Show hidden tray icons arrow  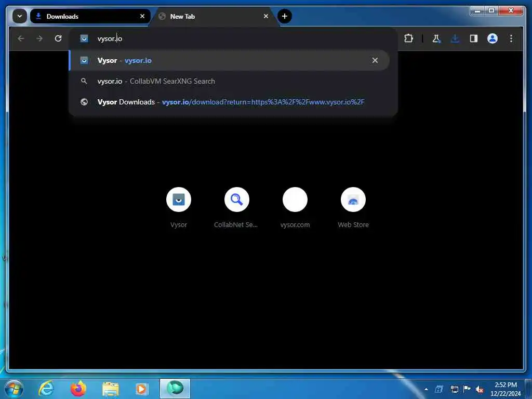pos(426,389)
